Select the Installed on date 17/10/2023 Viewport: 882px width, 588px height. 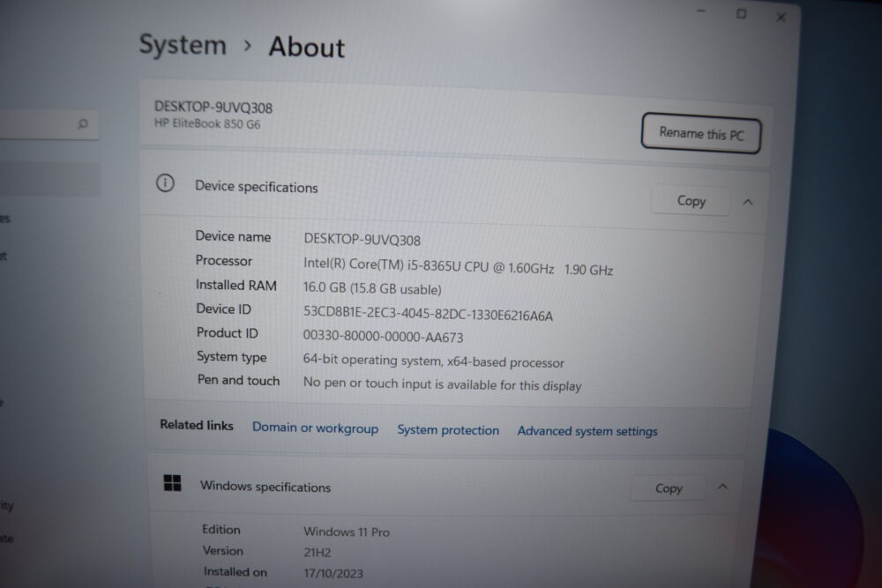(x=333, y=573)
